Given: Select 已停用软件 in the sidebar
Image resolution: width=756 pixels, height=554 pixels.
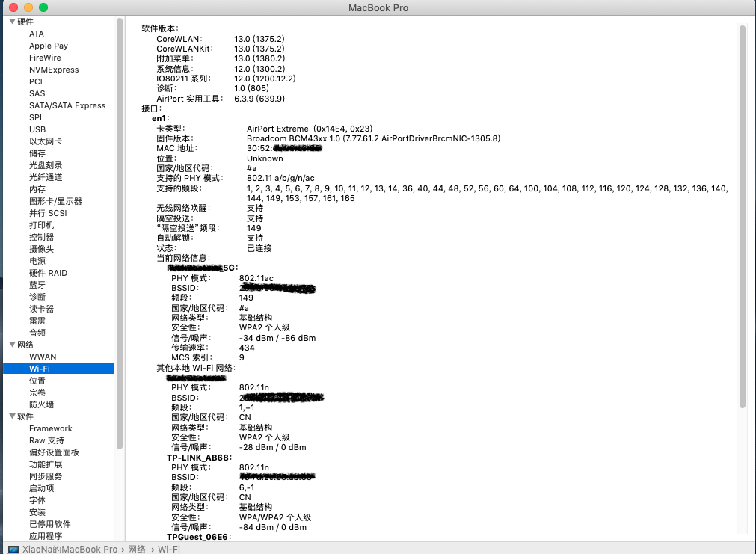Looking at the screenshot, I should [49, 524].
